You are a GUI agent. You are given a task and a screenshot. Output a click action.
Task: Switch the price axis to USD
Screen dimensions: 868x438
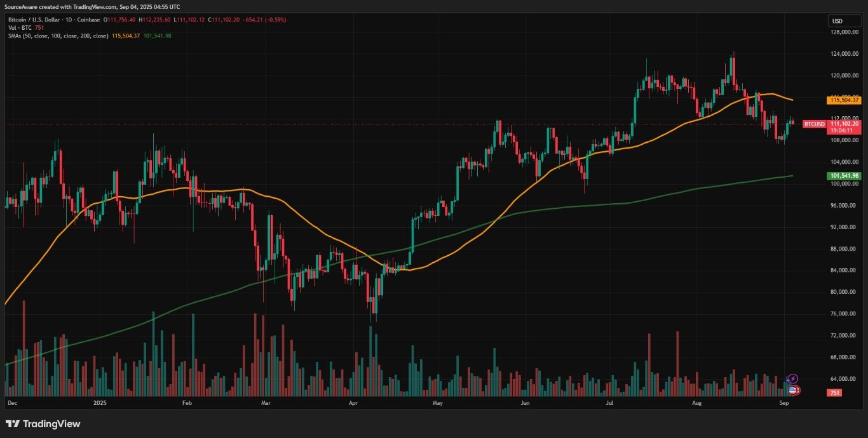[843, 21]
